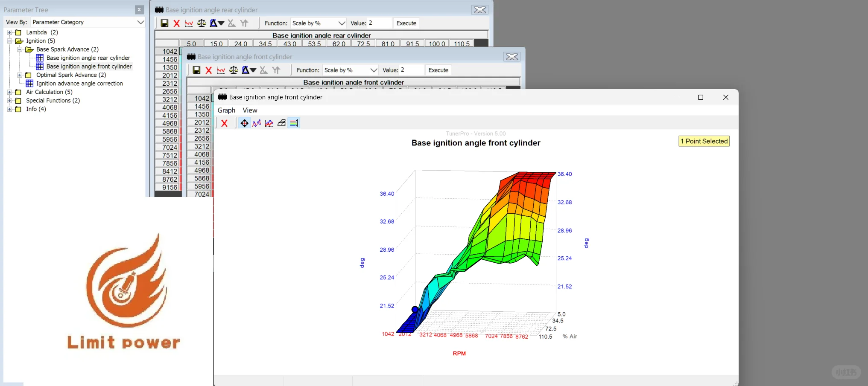
Task: Click the Value field in front cylinder table window
Action: point(411,70)
